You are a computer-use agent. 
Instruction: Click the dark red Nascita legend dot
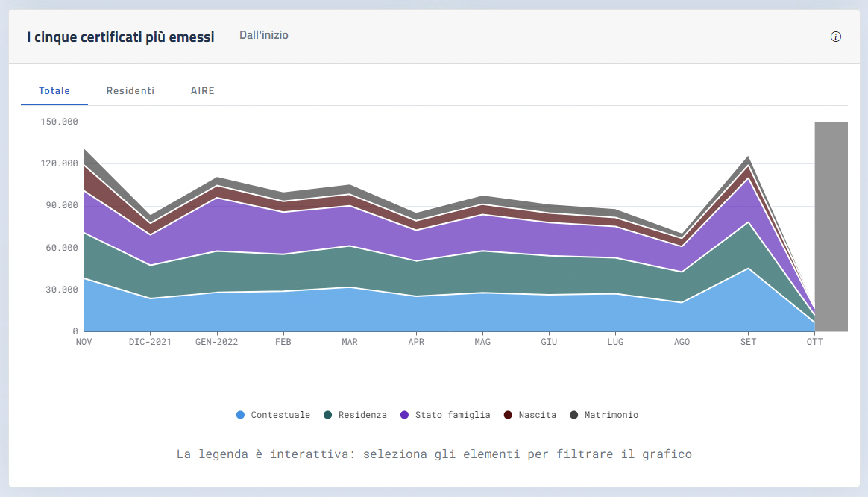(508, 415)
